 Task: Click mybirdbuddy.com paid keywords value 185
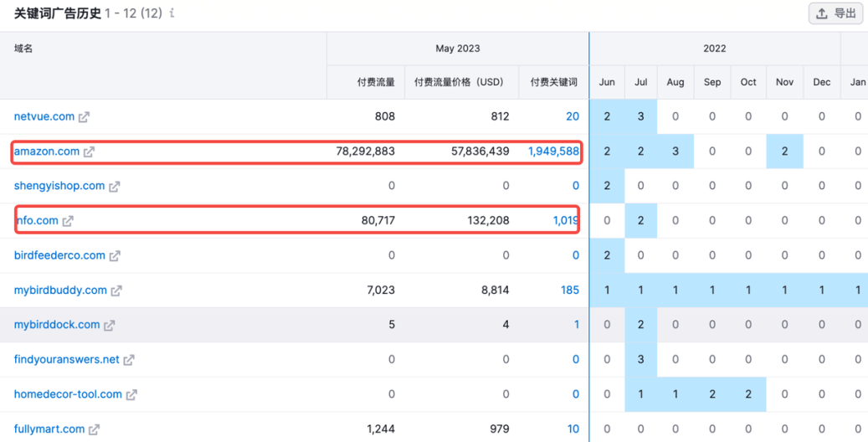(x=569, y=290)
